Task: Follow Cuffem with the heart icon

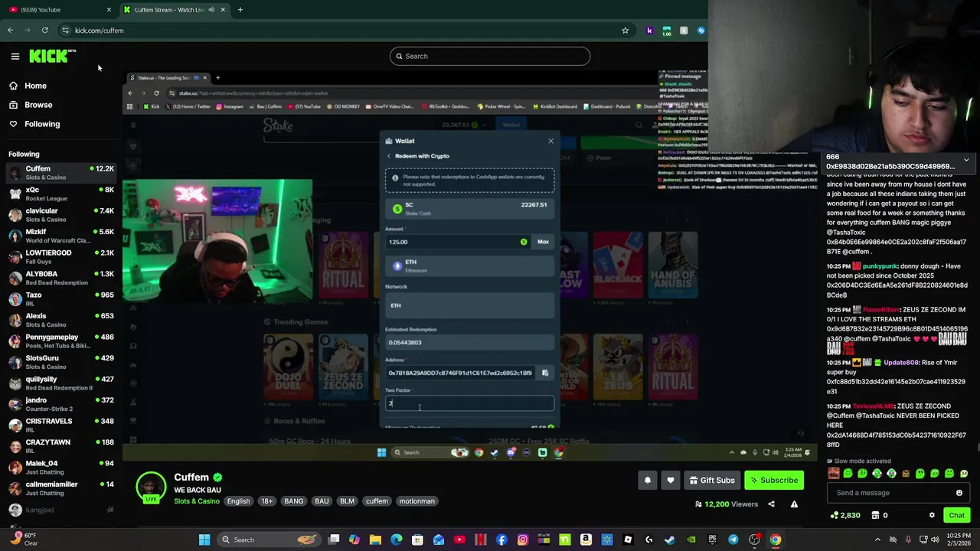Action: tap(671, 480)
